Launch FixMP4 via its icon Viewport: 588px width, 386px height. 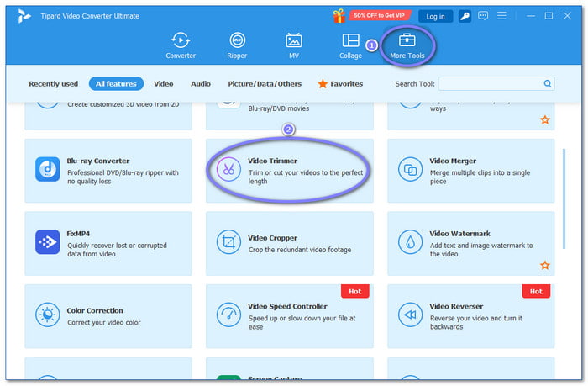point(48,242)
